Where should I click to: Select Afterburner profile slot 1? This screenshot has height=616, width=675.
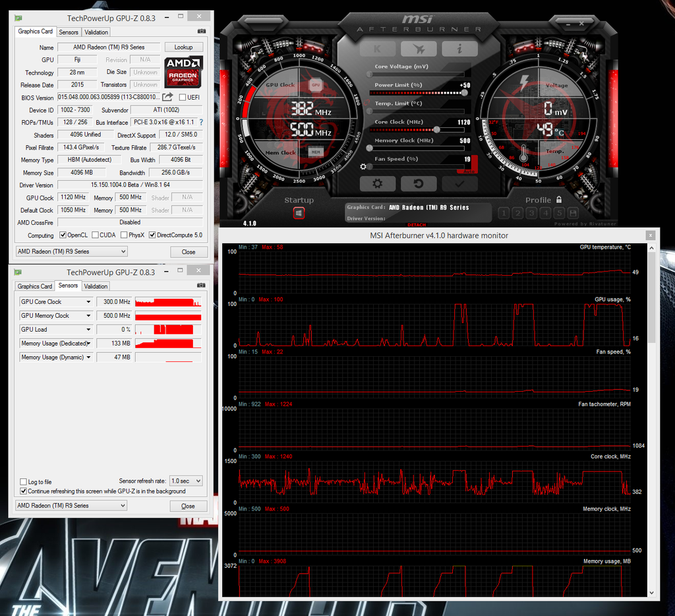pos(504,213)
